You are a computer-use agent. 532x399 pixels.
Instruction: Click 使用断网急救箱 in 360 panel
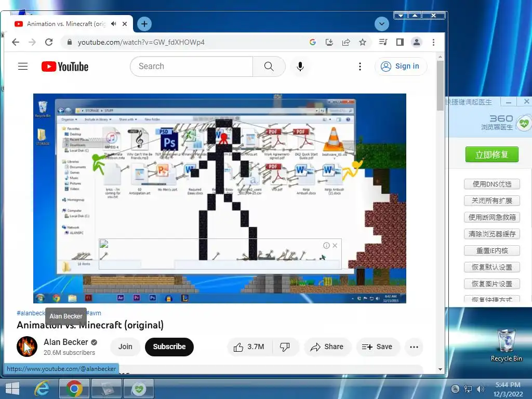pos(491,217)
